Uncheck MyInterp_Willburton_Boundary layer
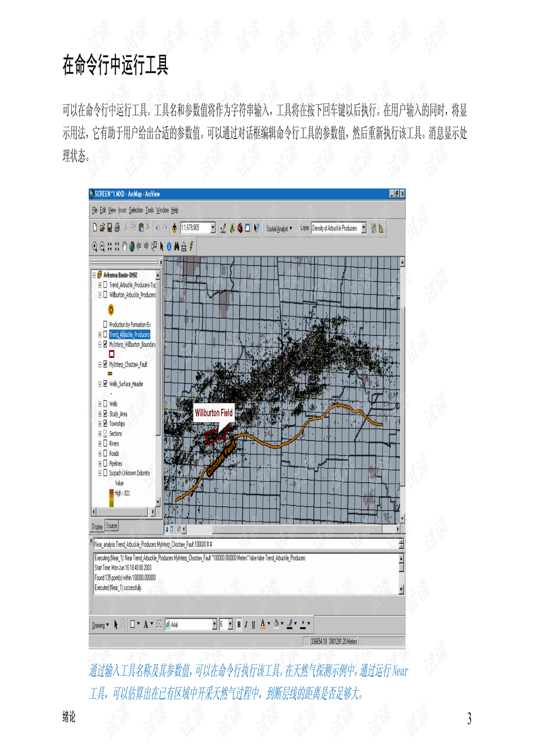Viewport: 535px width, 756px height. (x=105, y=344)
